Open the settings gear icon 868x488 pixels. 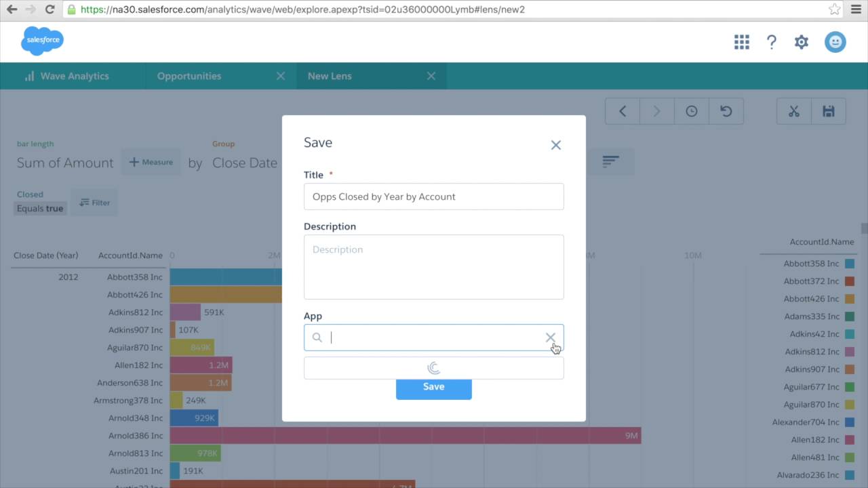pyautogui.click(x=802, y=42)
